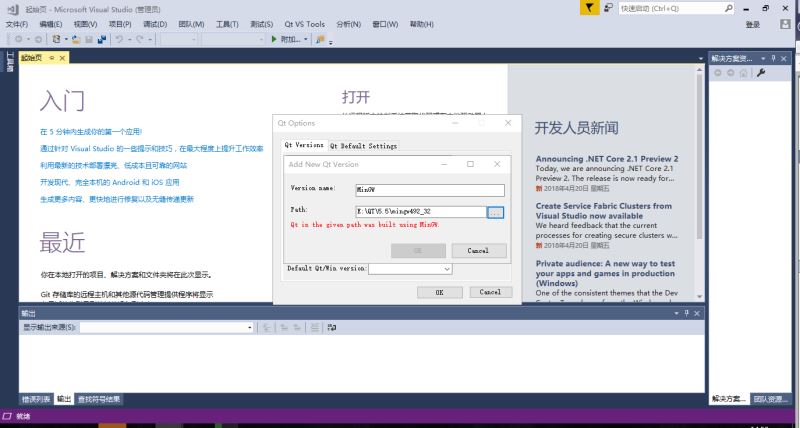Viewport: 800px width, 428px height.
Task: Open the Tools (工具) menu
Action: coord(227,24)
